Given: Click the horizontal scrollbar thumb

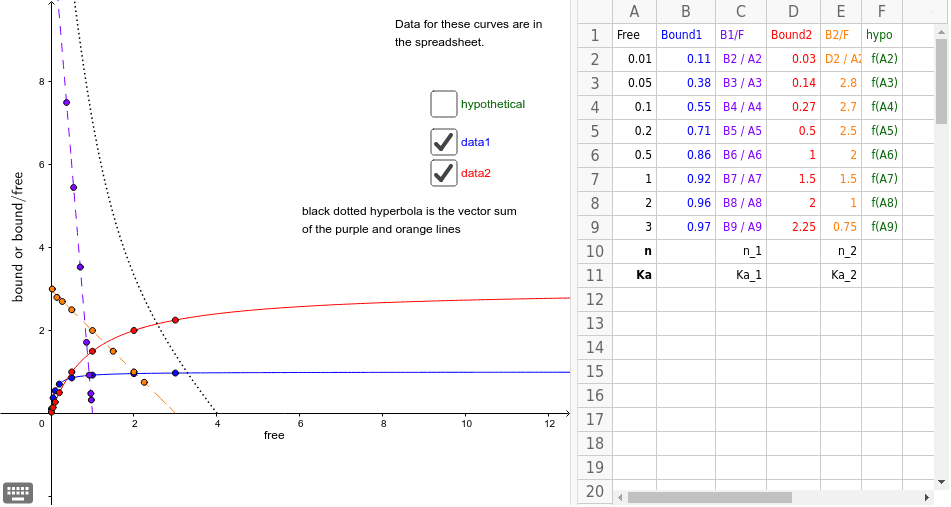Looking at the screenshot, I should point(709,497).
